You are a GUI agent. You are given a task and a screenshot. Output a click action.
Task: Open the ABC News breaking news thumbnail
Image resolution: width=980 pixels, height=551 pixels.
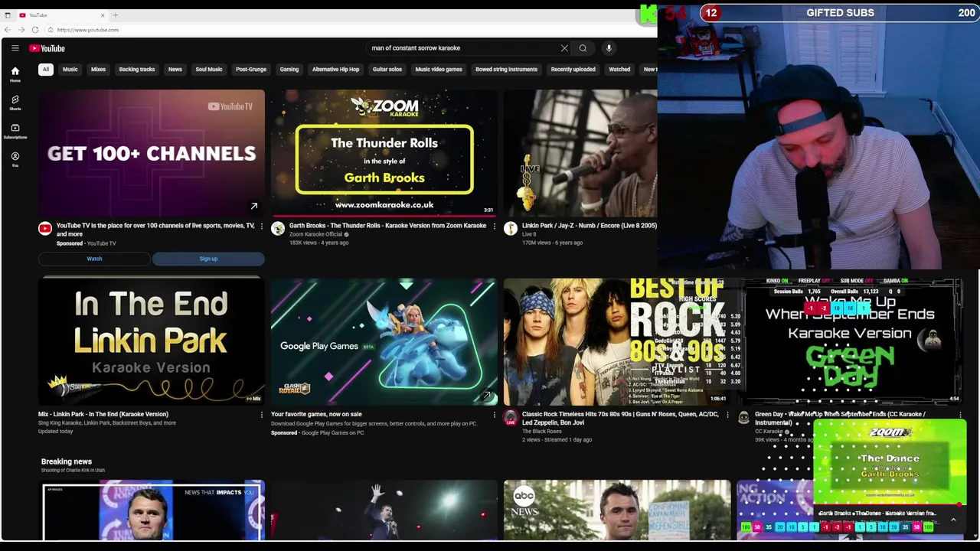point(616,510)
